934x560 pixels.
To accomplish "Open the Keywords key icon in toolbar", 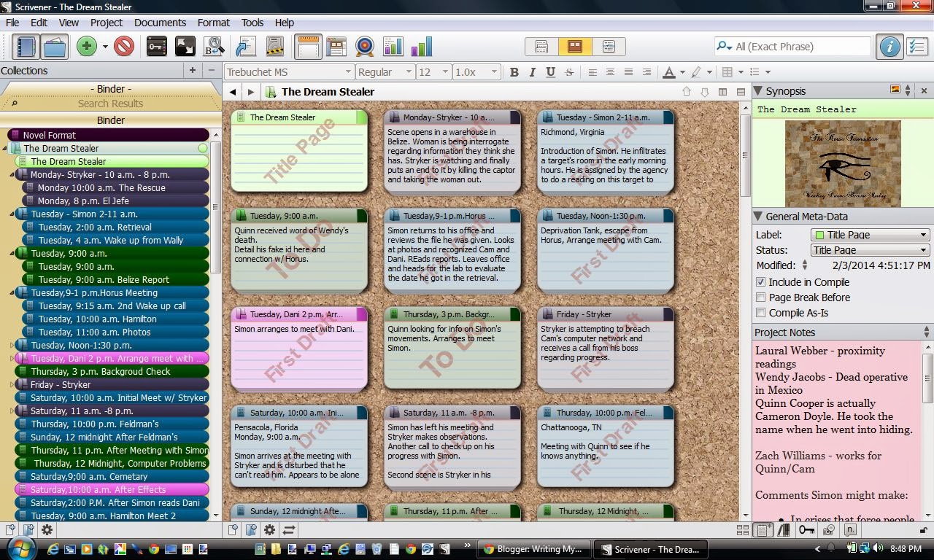I will [x=157, y=47].
